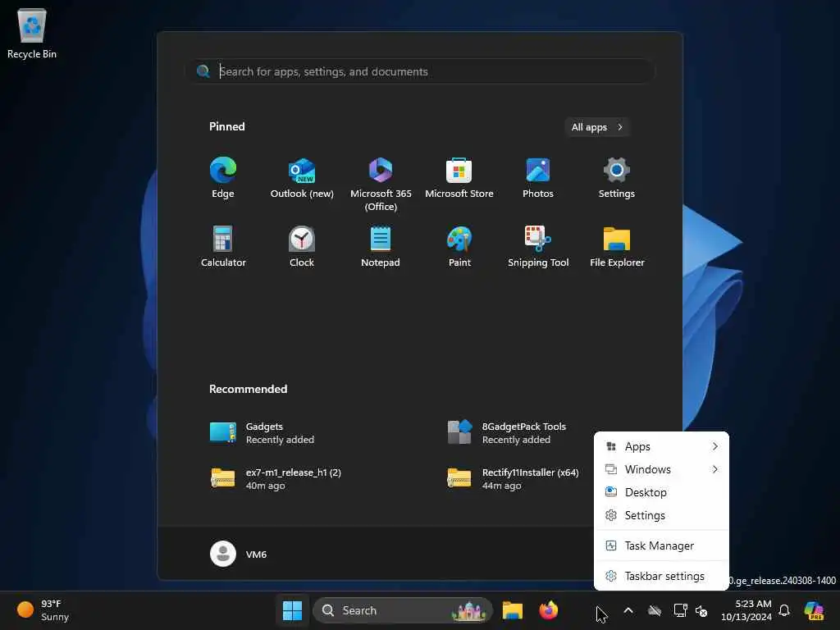Screen dimensions: 840x630
Task: Open File Explorer from the taskbar
Action: tap(512, 610)
